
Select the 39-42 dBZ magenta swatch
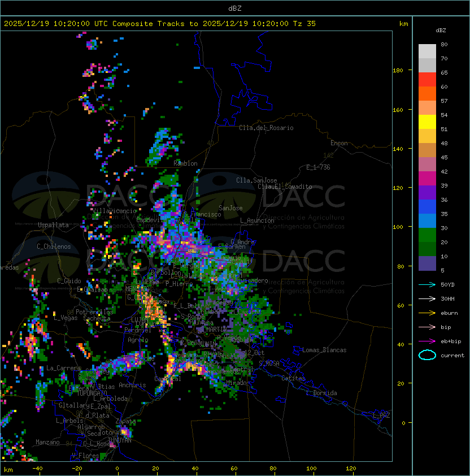click(427, 179)
